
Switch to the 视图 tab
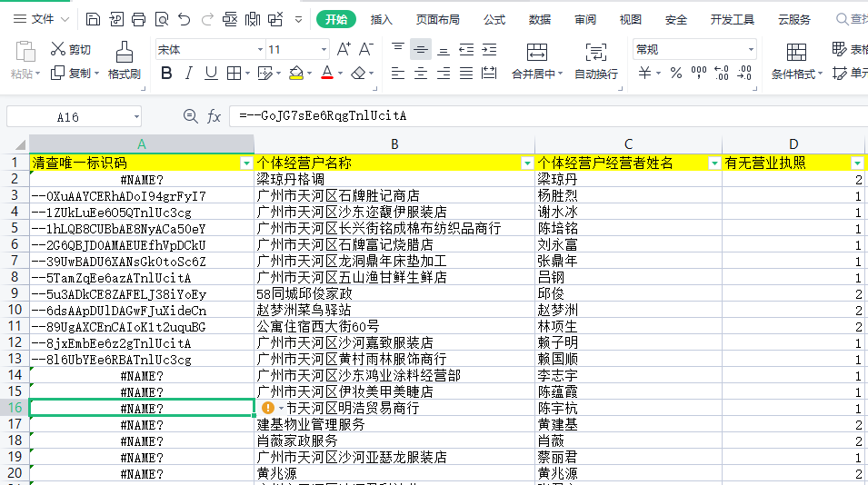[x=631, y=20]
